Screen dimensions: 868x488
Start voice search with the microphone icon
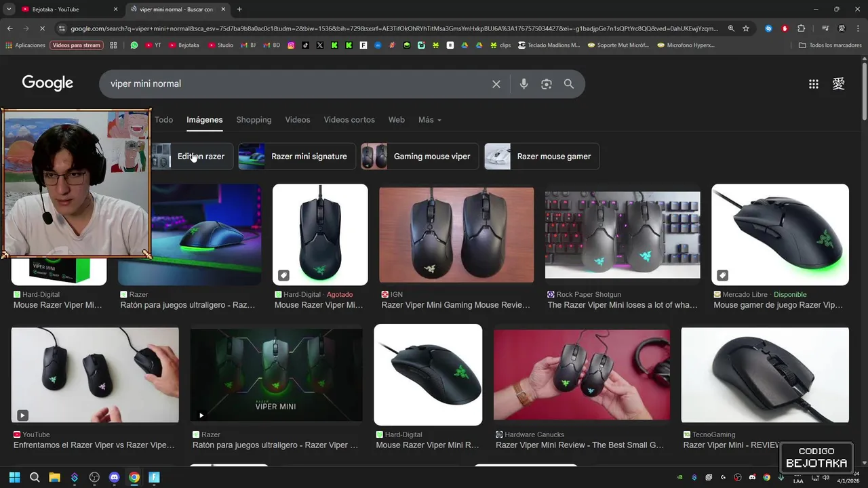[524, 84]
